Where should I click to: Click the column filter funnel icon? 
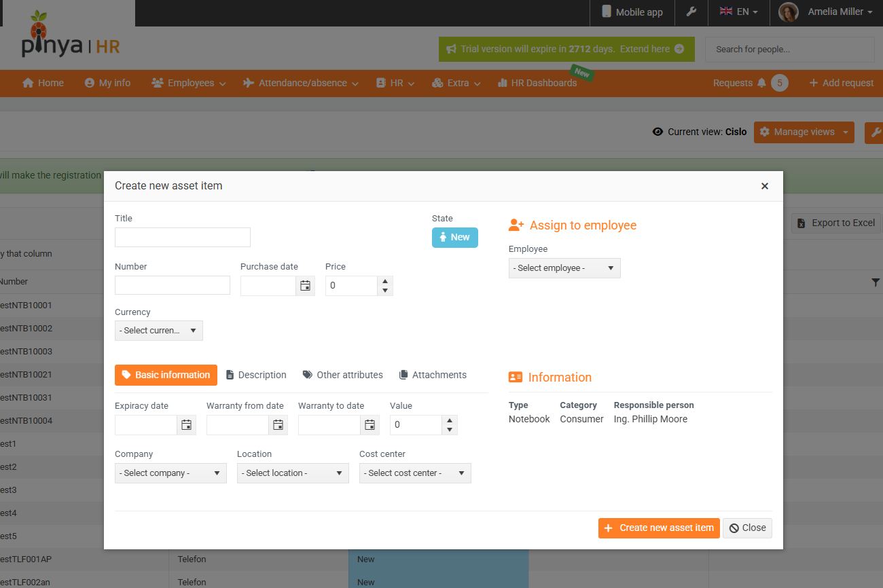click(x=876, y=282)
